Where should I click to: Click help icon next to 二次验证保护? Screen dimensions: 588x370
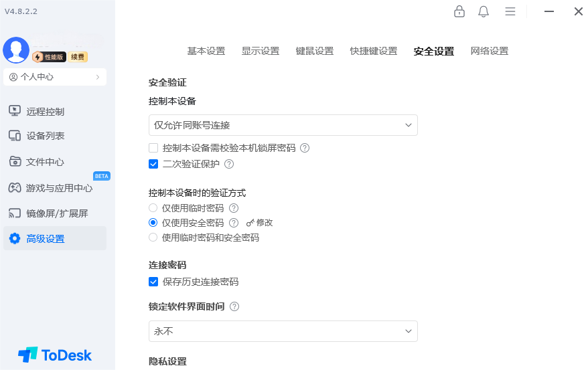point(229,164)
